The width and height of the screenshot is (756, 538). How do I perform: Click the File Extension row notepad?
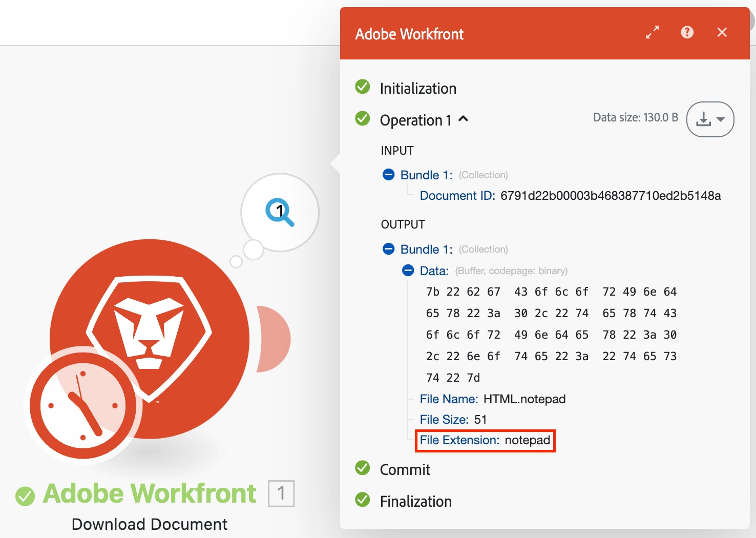485,441
